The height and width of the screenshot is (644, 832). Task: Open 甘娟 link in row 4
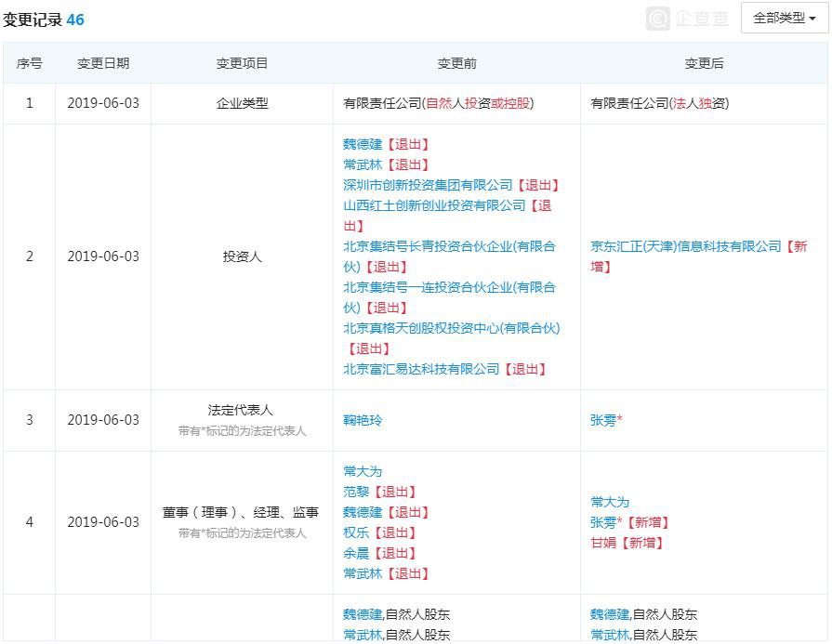[x=603, y=544]
